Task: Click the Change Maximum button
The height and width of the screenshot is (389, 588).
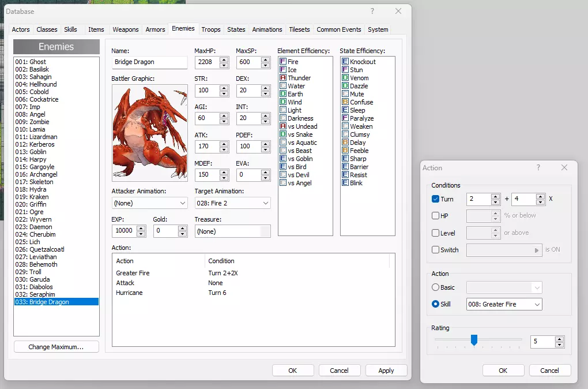Action: tap(56, 347)
